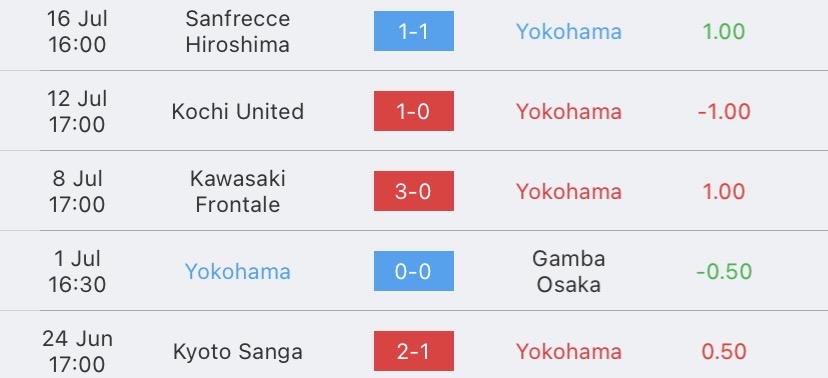Select green 1.00 handicap value
Image resolution: width=828 pixels, height=378 pixels.
724,32
